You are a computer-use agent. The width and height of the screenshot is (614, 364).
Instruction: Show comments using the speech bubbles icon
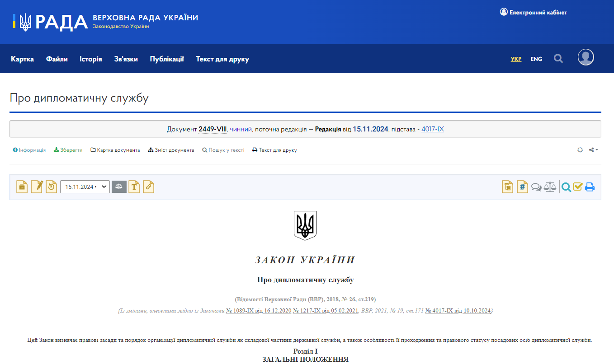(x=536, y=187)
